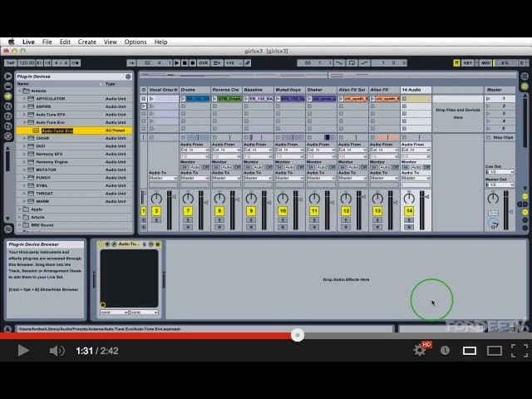Expand the Arturia folder in browser
The width and height of the screenshot is (532, 399).
click(20, 217)
